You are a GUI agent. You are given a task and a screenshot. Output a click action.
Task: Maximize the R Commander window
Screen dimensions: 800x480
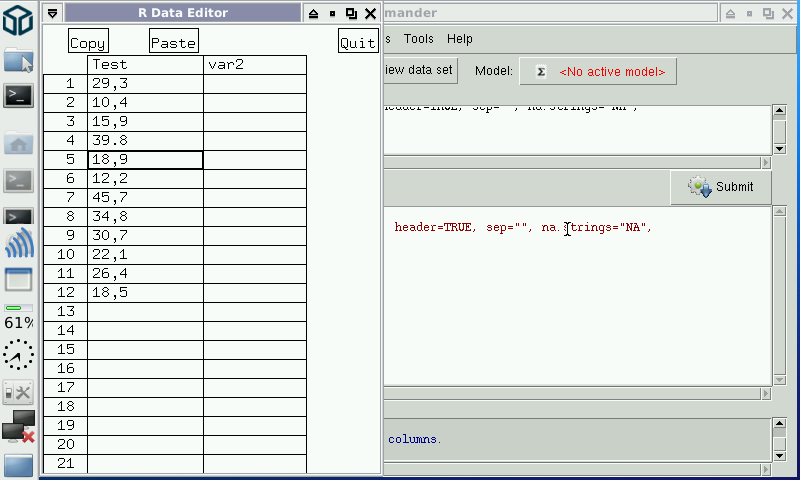point(768,14)
